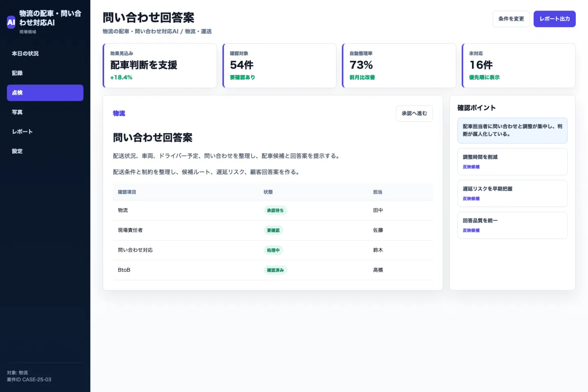Click the 状態 column header
The width and height of the screenshot is (588, 392).
[268, 192]
